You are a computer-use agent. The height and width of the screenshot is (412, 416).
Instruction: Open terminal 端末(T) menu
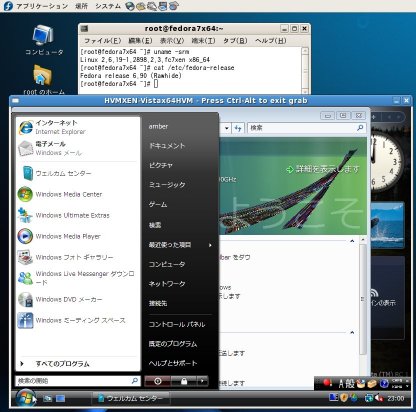[x=203, y=41]
